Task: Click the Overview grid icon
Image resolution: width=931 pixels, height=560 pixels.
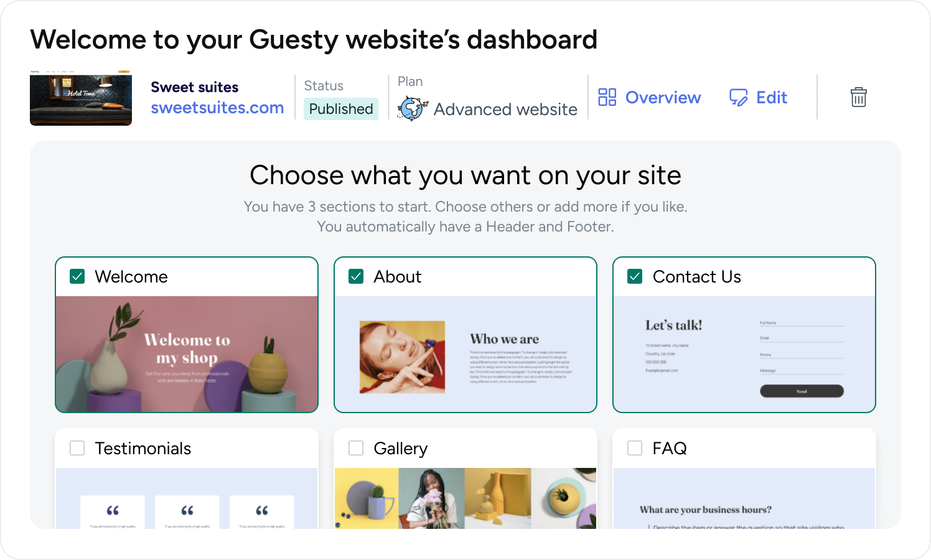Action: click(607, 98)
